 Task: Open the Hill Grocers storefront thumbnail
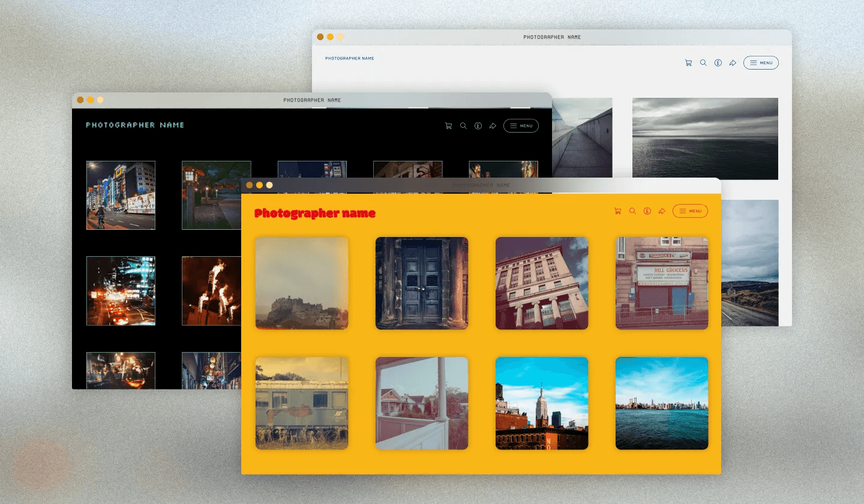662,283
